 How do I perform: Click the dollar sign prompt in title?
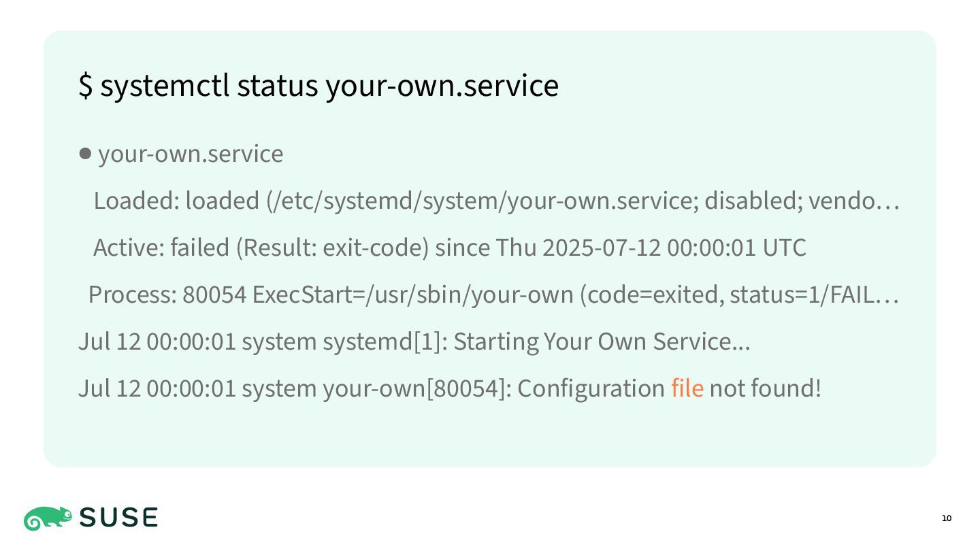pyautogui.click(x=86, y=86)
